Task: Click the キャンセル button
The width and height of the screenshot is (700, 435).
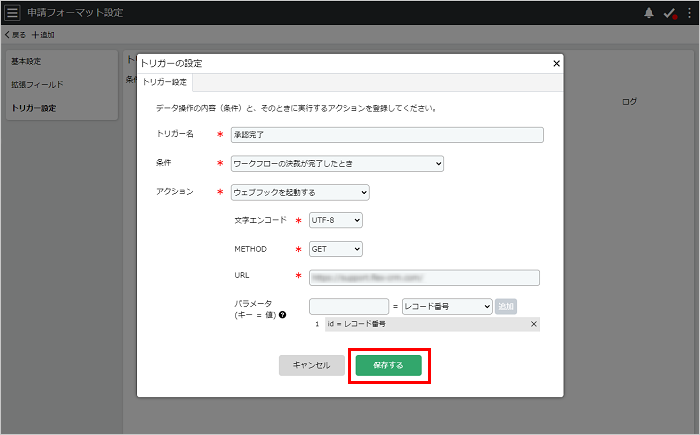Action: point(312,365)
